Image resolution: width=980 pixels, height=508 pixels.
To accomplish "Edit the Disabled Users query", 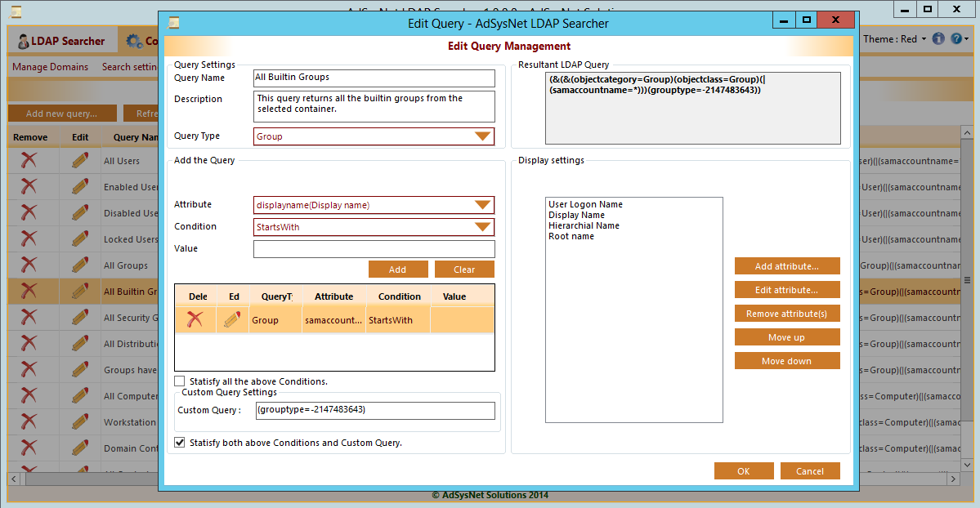I will click(80, 213).
